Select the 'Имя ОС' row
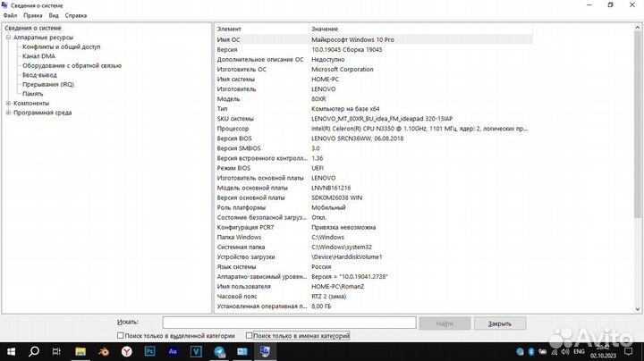Screen dimensions: 644x361 pos(374,40)
